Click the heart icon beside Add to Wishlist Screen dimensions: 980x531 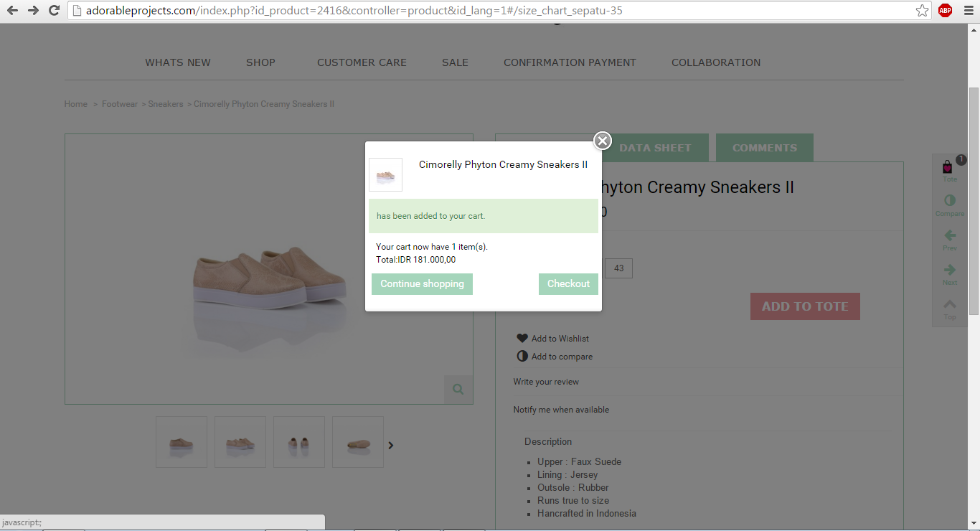point(522,338)
